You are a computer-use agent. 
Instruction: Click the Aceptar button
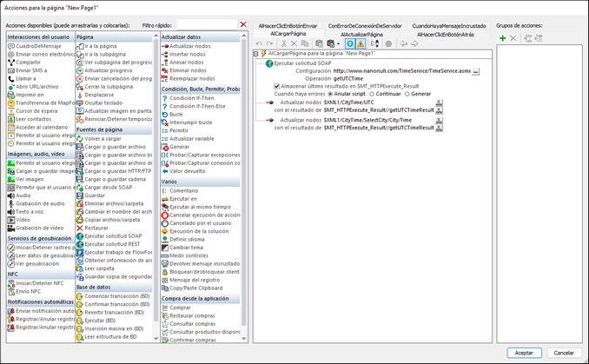pyautogui.click(x=524, y=353)
